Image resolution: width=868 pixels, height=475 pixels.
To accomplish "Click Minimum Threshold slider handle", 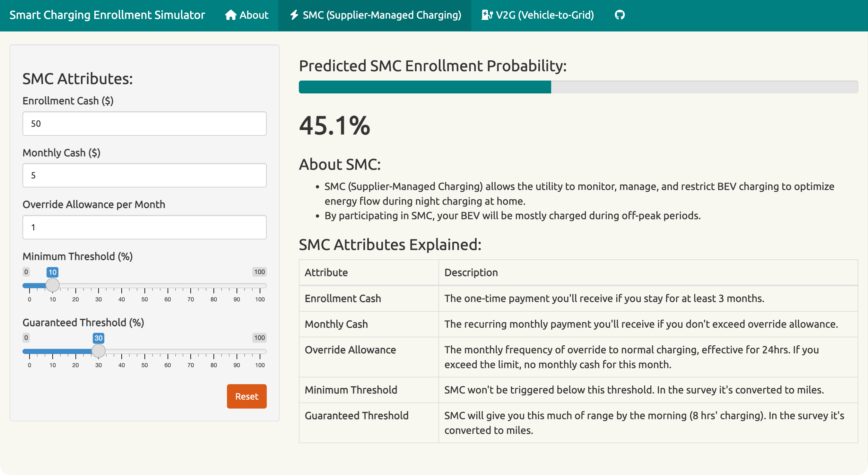I will tap(53, 285).
